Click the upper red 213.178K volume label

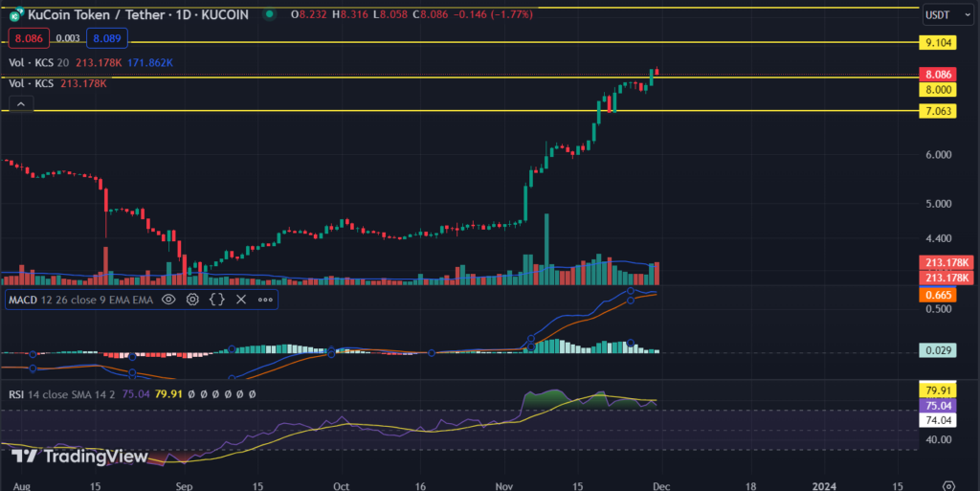[x=947, y=263]
